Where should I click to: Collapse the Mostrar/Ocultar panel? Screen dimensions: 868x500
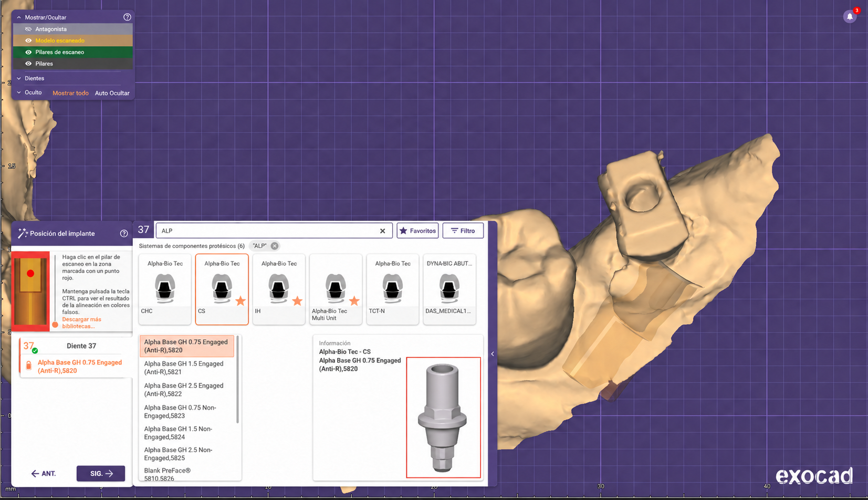[x=19, y=17]
